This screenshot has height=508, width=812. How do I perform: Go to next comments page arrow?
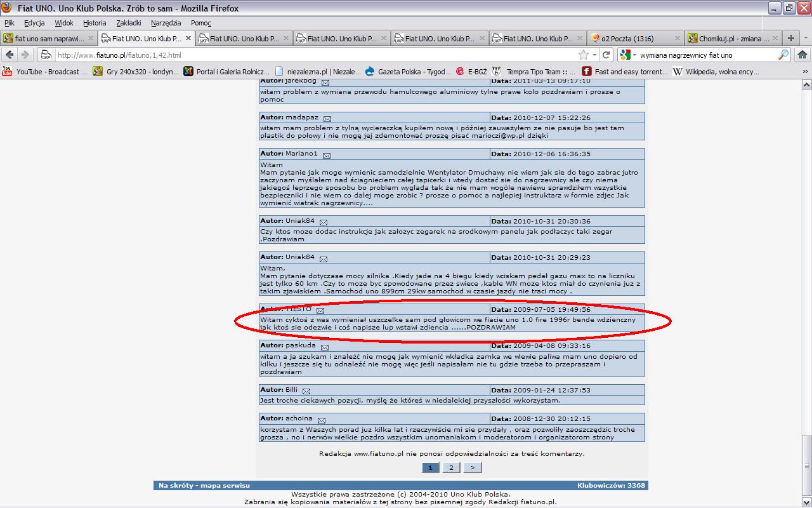pyautogui.click(x=472, y=467)
